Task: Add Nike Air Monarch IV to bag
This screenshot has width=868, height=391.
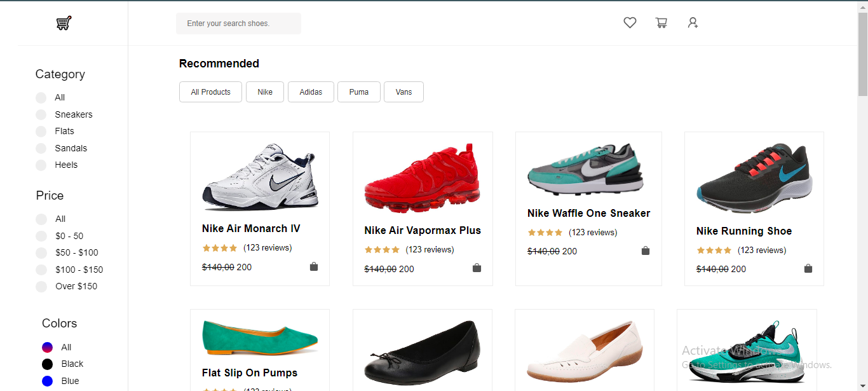Action: (314, 267)
